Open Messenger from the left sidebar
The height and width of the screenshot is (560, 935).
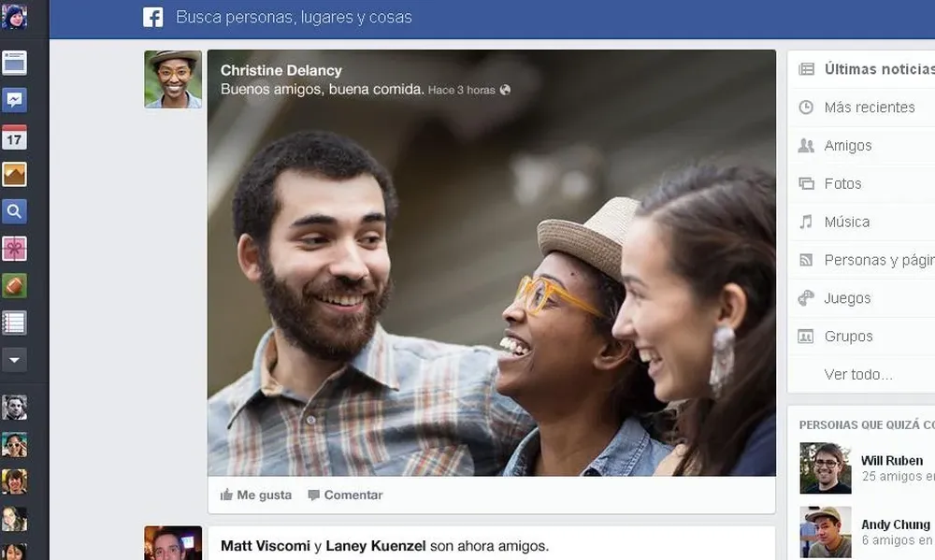(x=14, y=100)
